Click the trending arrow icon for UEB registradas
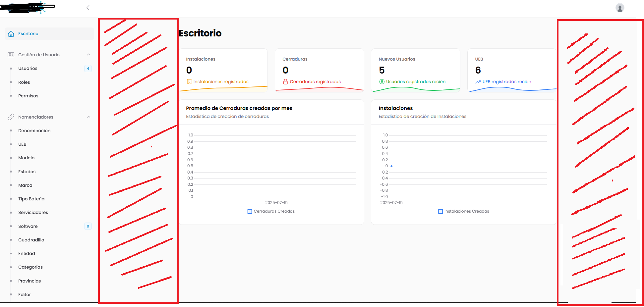Image resolution: width=644 pixels, height=307 pixels. pyautogui.click(x=478, y=82)
